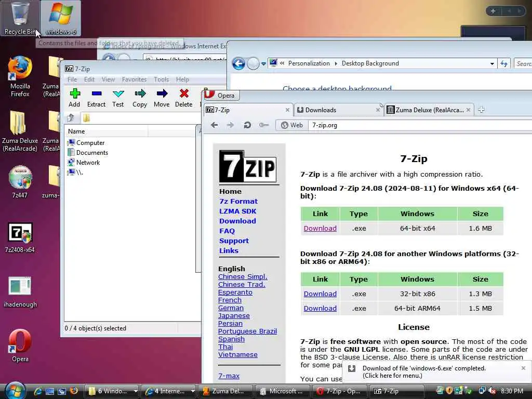This screenshot has height=399, width=532.
Task: Open a new tab in Opera
Action: 481,110
